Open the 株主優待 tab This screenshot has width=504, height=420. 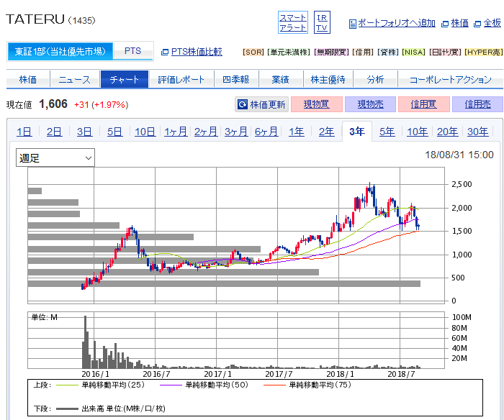coord(328,80)
